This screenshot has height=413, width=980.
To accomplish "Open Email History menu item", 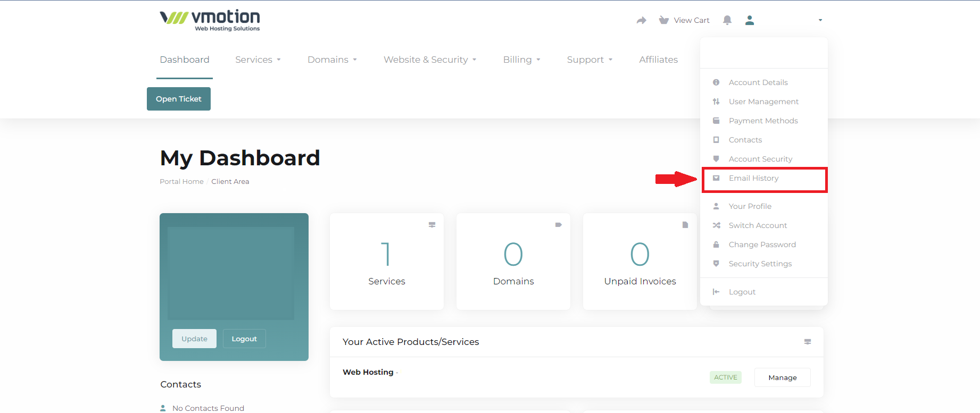I will (765, 179).
